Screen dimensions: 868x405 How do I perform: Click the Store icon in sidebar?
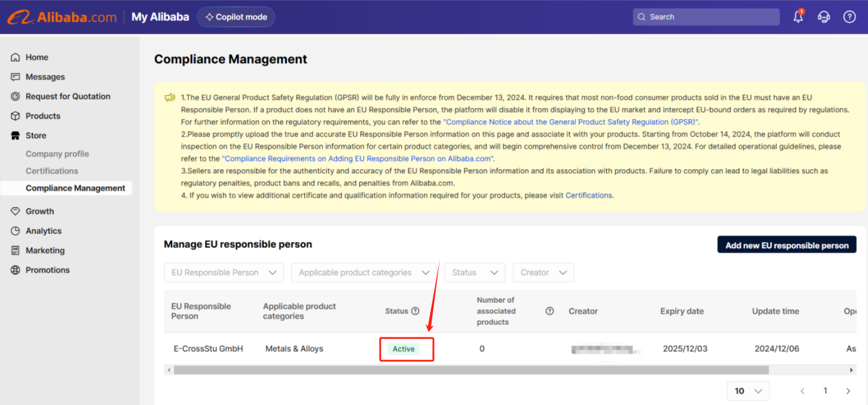[x=16, y=136]
